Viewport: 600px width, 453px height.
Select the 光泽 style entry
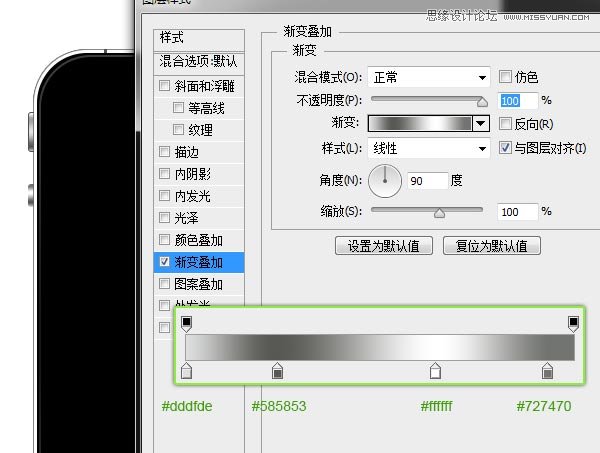(x=199, y=218)
